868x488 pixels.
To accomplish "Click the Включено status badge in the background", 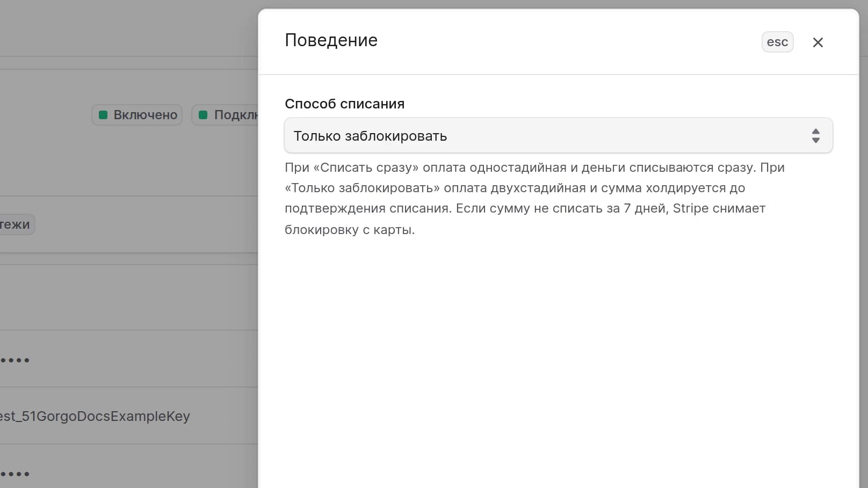I will (137, 115).
